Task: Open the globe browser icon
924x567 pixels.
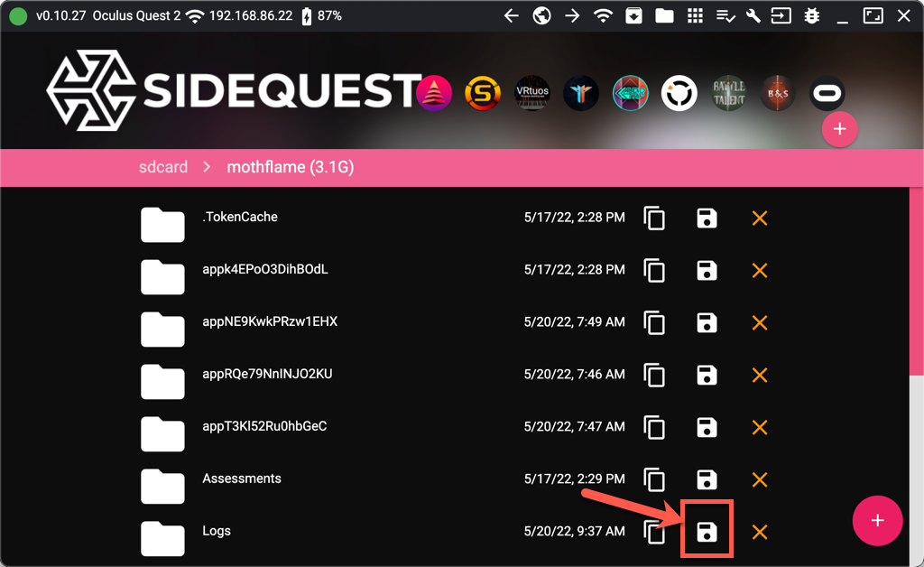Action: [541, 16]
